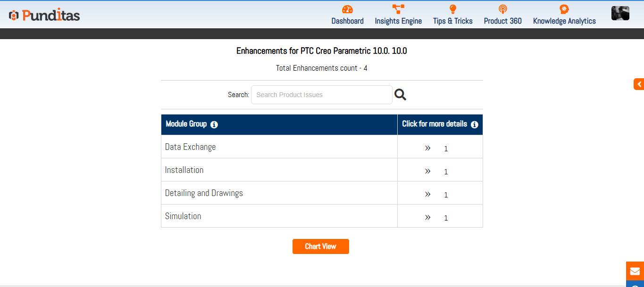Image resolution: width=644 pixels, height=287 pixels.
Task: Expand Simulation details arrow
Action: pos(427,217)
